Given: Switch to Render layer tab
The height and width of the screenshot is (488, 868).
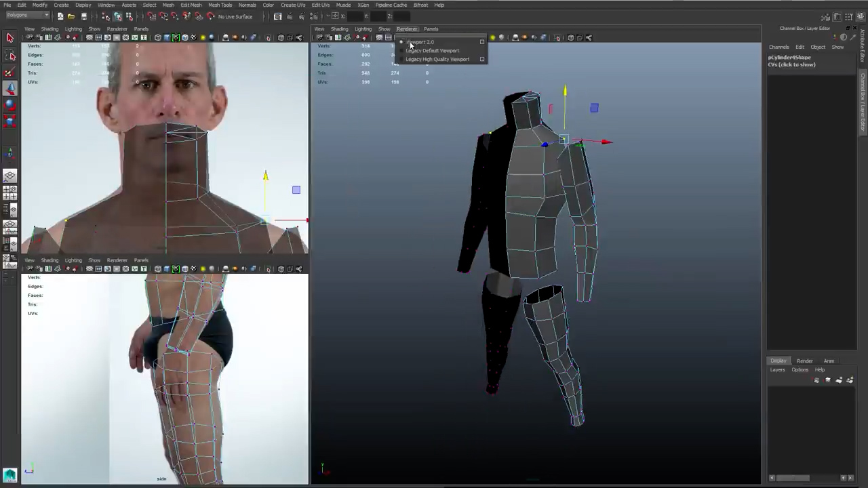Looking at the screenshot, I should [804, 361].
